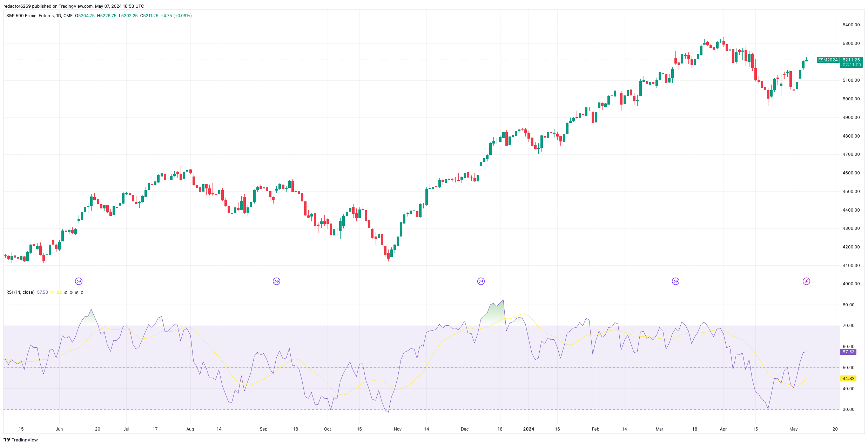The image size is (868, 446).
Task: Click the rollover arrow icon under December
Action: tap(481, 281)
